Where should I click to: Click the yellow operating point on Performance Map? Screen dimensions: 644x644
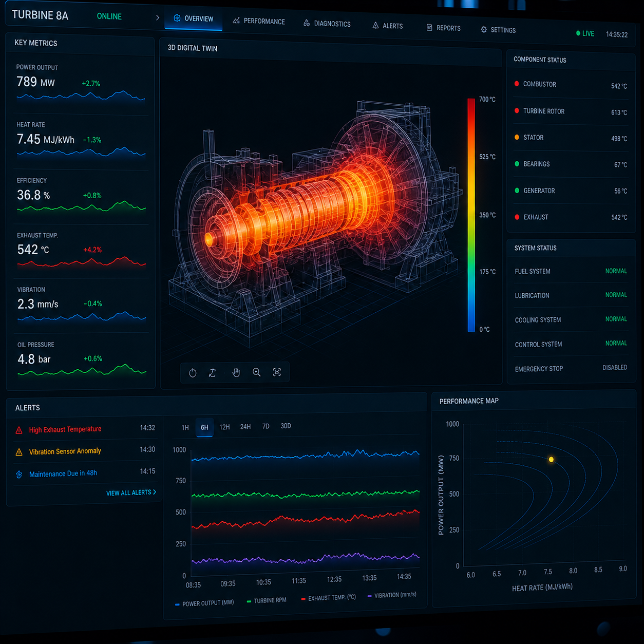(x=551, y=459)
